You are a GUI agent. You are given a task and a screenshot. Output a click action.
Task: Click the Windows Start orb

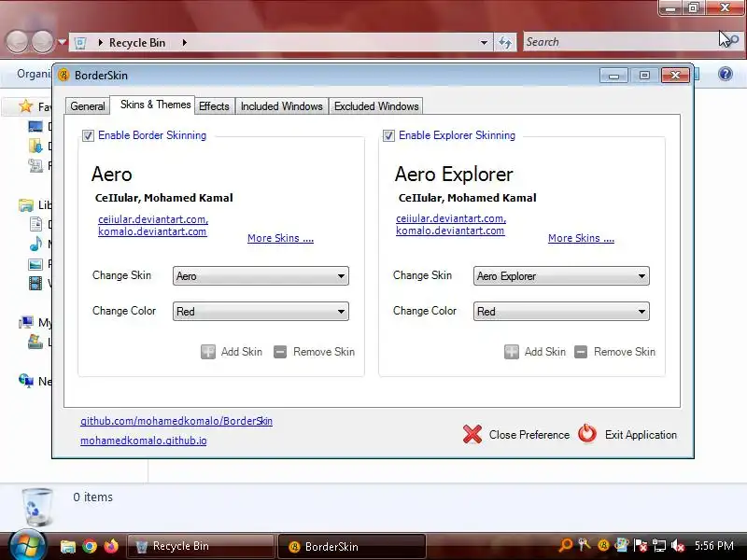27,546
